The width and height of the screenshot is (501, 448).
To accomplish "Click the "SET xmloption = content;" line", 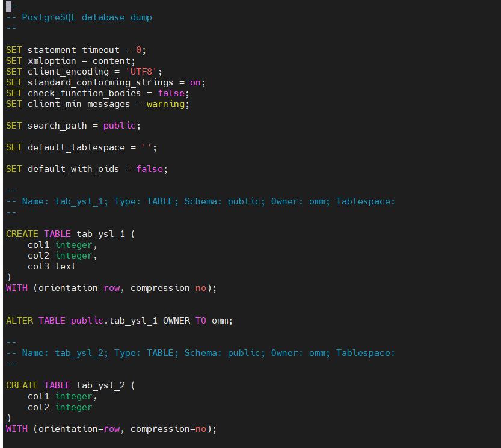I will click(70, 61).
